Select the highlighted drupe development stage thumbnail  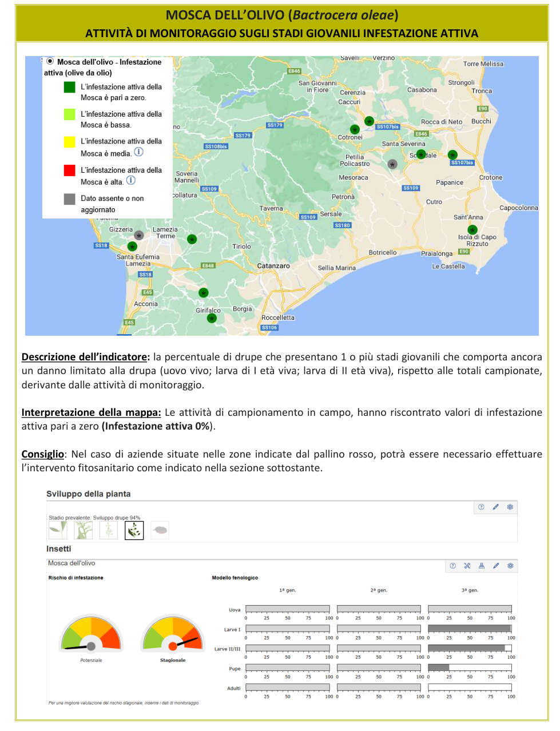(134, 530)
